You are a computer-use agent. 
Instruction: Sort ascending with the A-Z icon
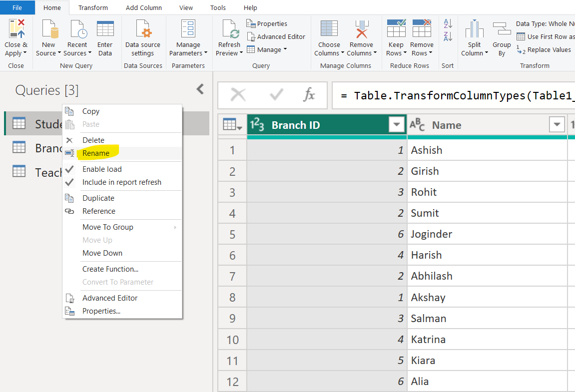[448, 23]
